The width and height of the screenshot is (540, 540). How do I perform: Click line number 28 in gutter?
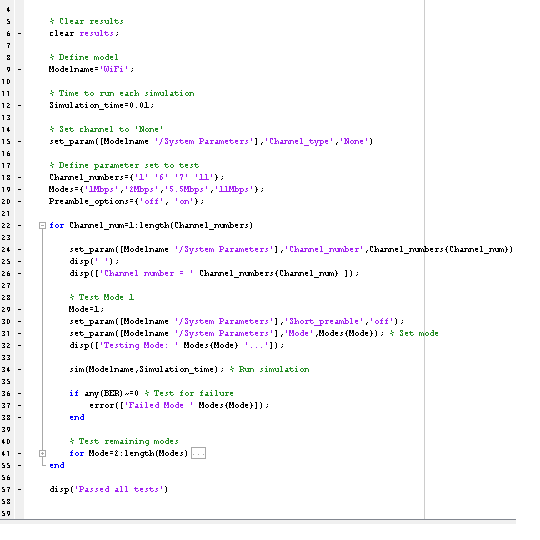(6, 298)
